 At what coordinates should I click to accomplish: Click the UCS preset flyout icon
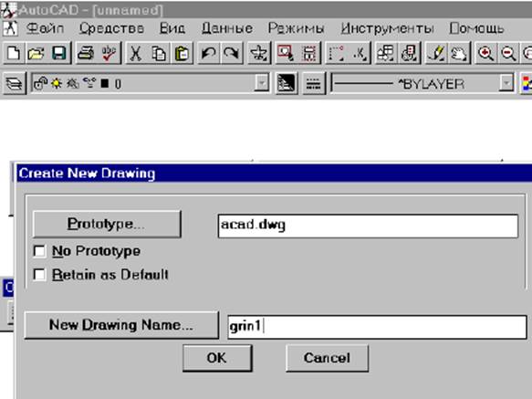[386, 53]
